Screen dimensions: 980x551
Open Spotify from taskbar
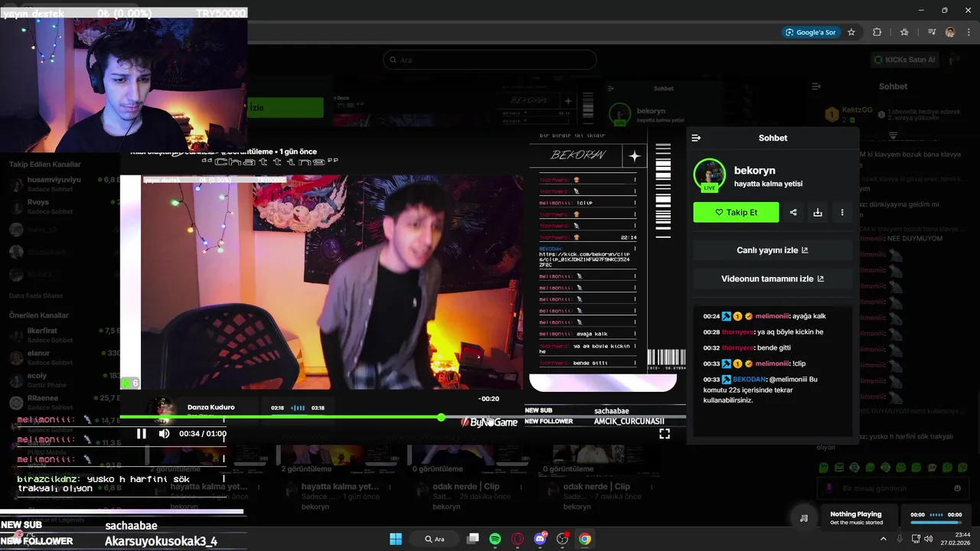pos(495,539)
